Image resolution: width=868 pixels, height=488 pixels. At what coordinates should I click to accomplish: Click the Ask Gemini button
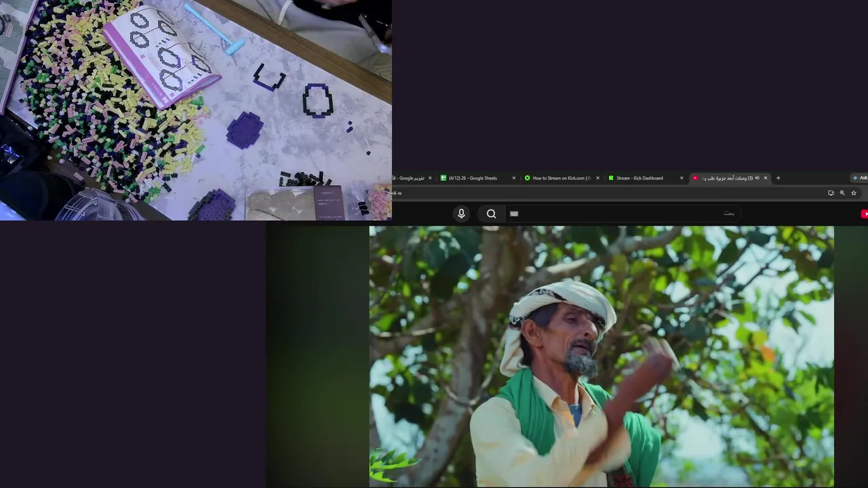click(860, 178)
